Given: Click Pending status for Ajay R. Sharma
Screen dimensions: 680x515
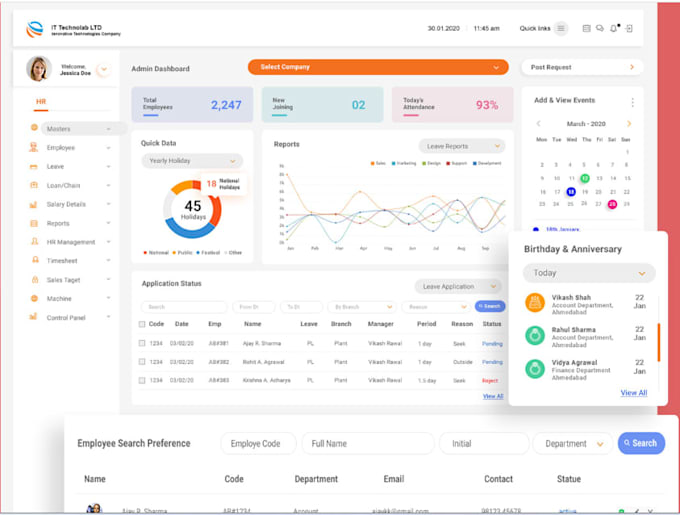Looking at the screenshot, I should [x=492, y=343].
